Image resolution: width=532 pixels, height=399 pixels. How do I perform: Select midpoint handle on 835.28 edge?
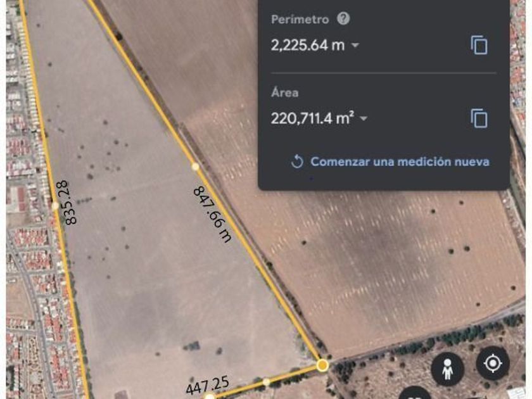coord(55,206)
